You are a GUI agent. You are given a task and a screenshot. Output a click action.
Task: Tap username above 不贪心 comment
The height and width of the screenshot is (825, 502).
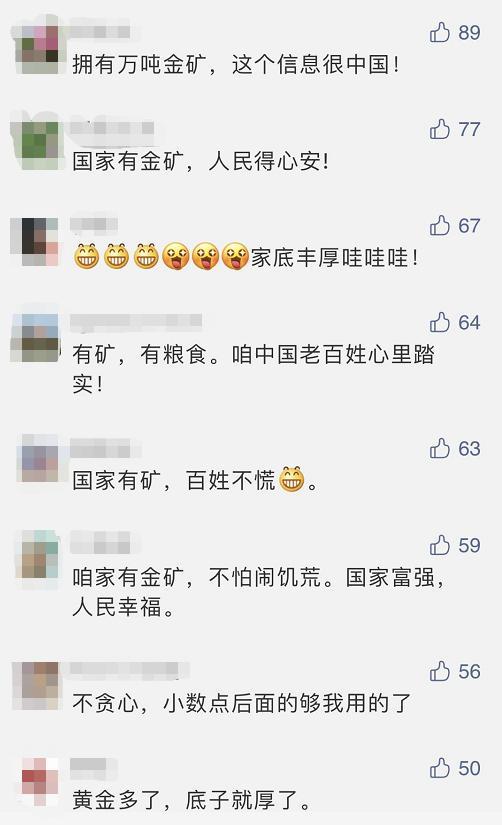pyautogui.click(x=129, y=669)
